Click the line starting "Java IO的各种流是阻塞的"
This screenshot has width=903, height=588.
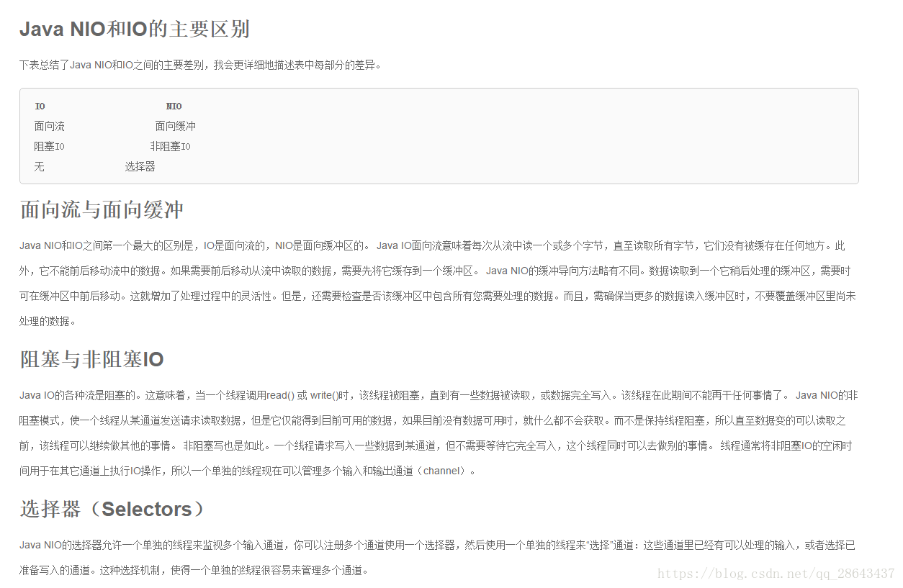tap(439, 395)
